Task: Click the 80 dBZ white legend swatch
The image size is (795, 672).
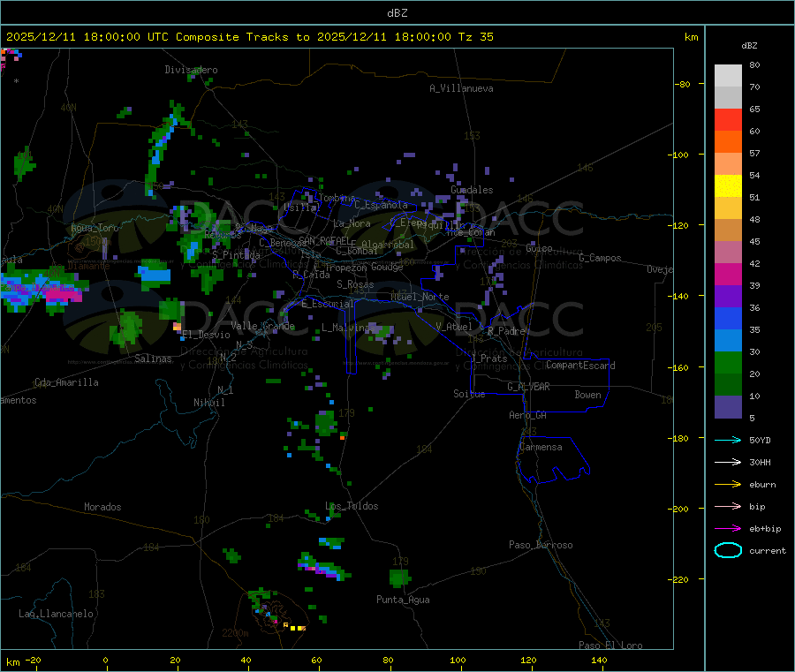Action: 728,76
